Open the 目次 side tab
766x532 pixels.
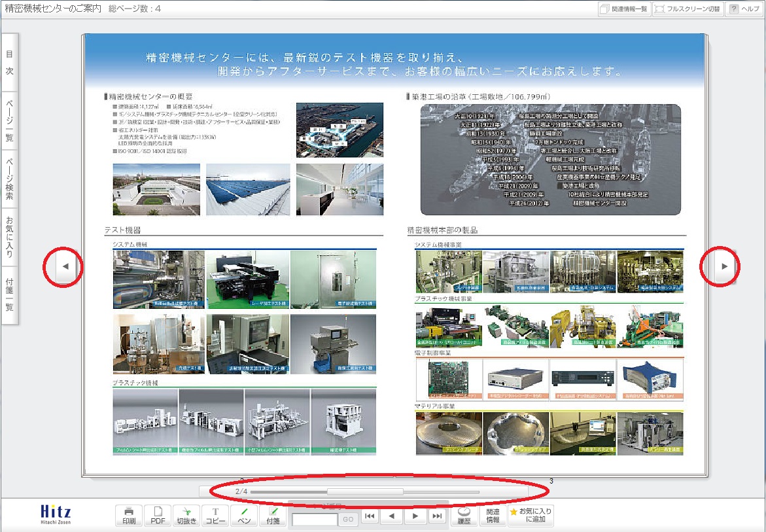tap(9, 63)
